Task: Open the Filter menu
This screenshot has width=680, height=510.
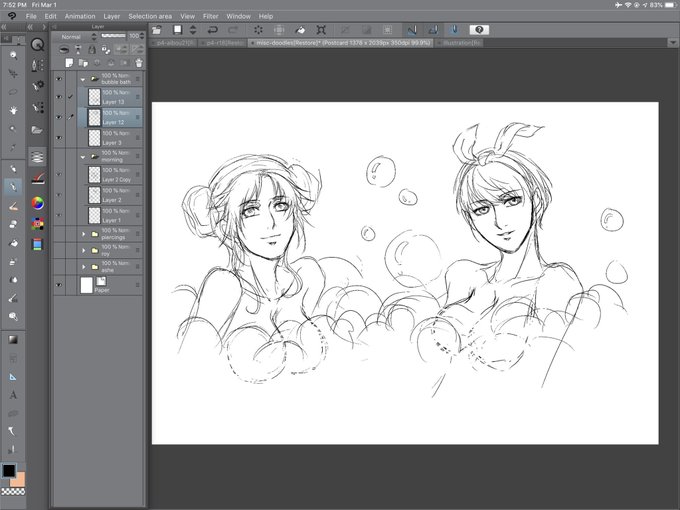Action: click(211, 16)
